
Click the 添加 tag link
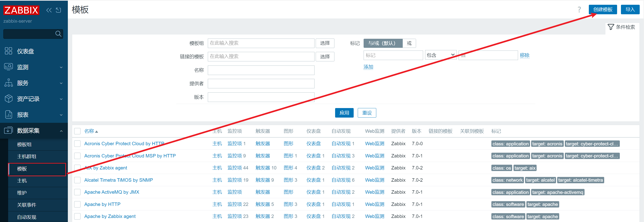(x=368, y=67)
